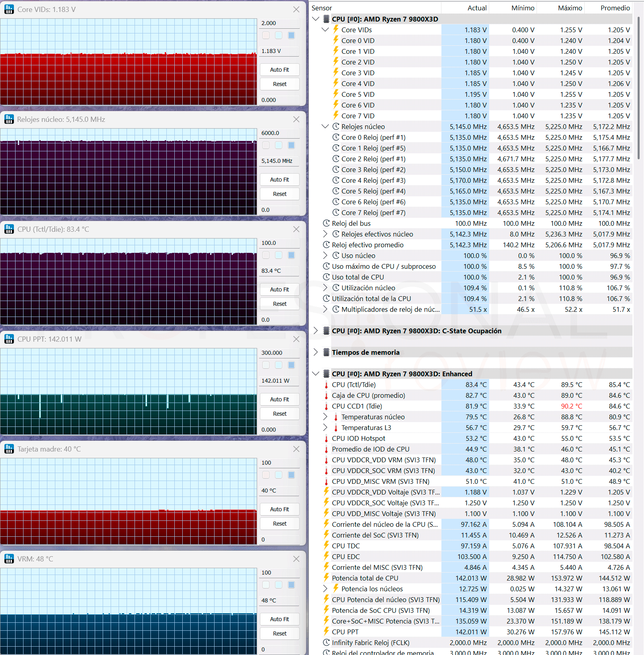Expand the Uso núcleo group

coord(325,255)
